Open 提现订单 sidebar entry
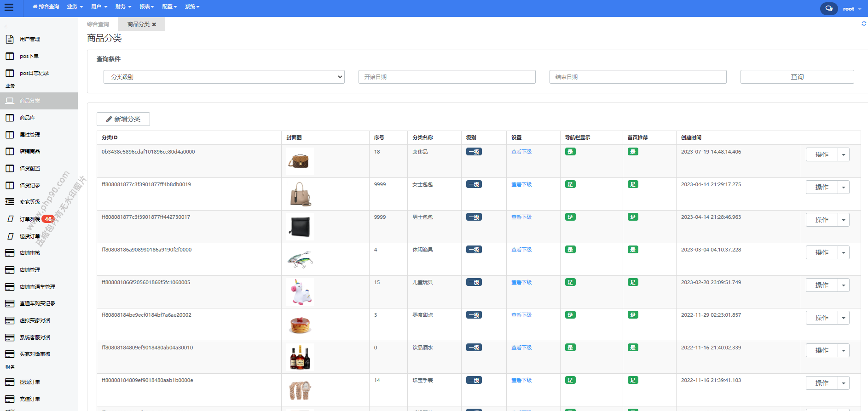This screenshot has height=411, width=868. click(29, 382)
